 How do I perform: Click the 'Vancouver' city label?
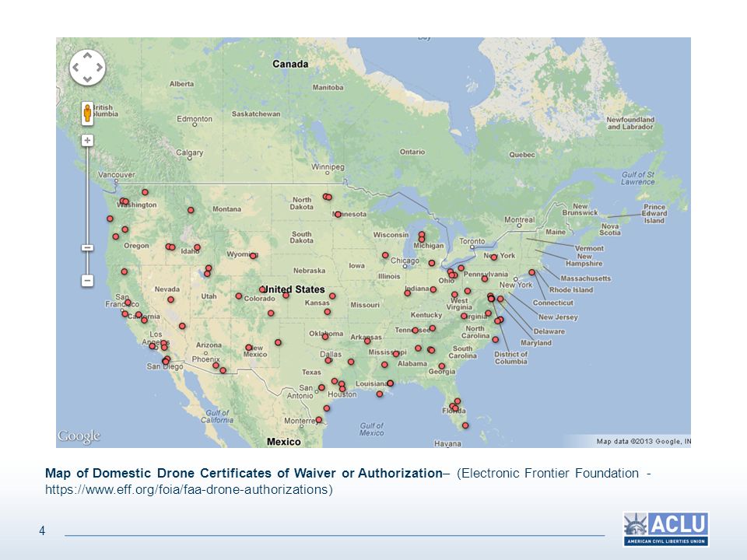116,175
